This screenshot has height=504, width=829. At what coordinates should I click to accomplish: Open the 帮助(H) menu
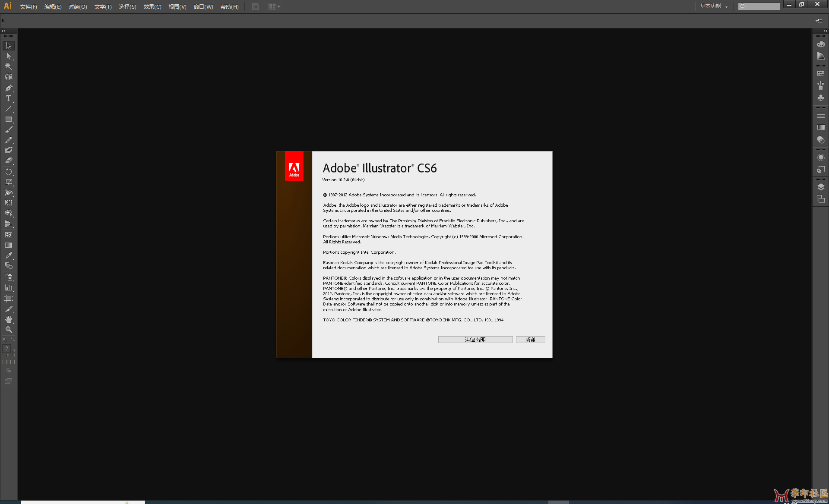[229, 6]
